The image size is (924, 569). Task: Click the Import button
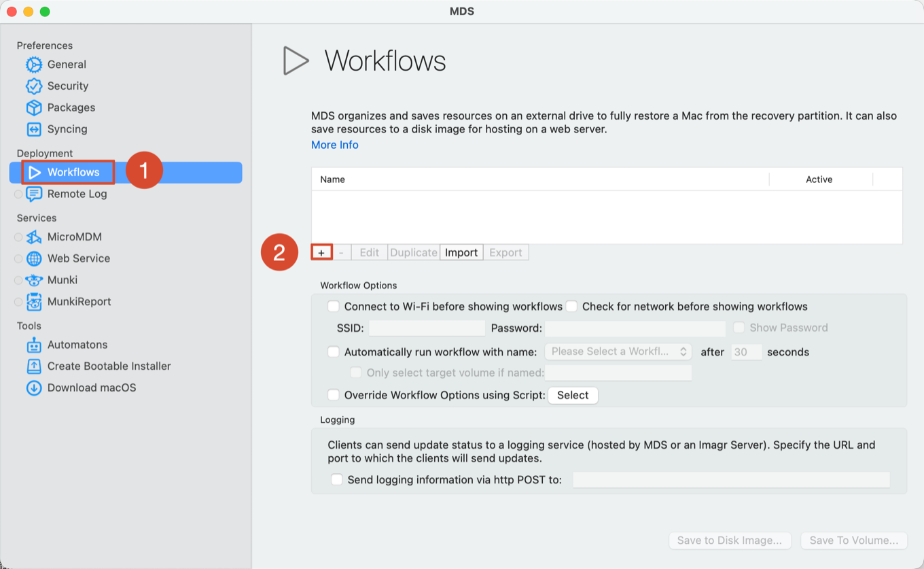point(461,252)
